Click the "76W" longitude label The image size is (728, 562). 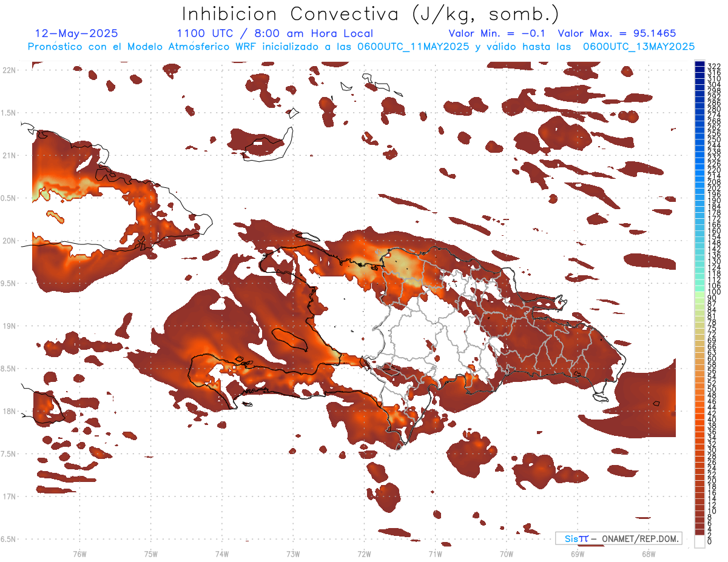pyautogui.click(x=79, y=554)
